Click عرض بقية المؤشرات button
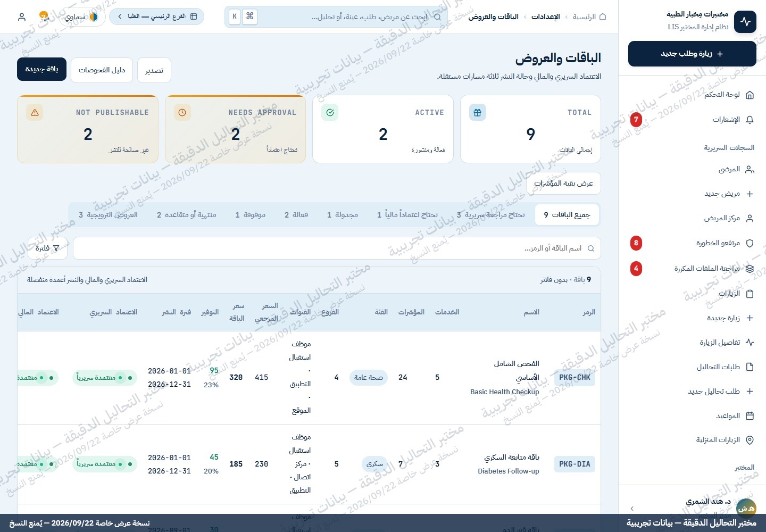766x532 pixels. coord(563,184)
